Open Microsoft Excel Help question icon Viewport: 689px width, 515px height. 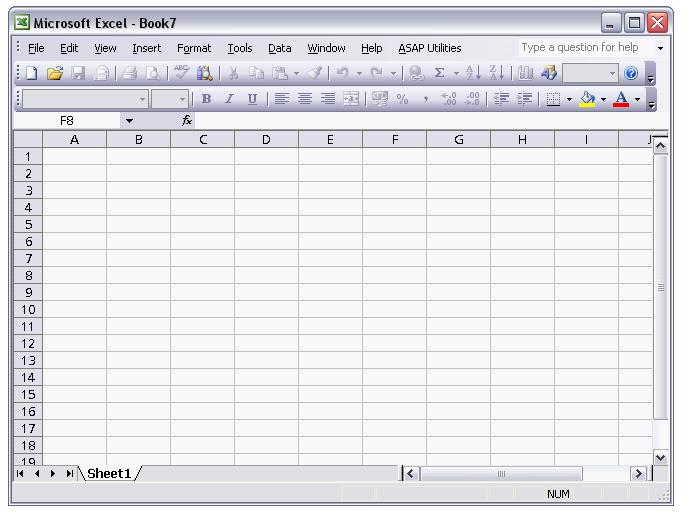pos(631,73)
